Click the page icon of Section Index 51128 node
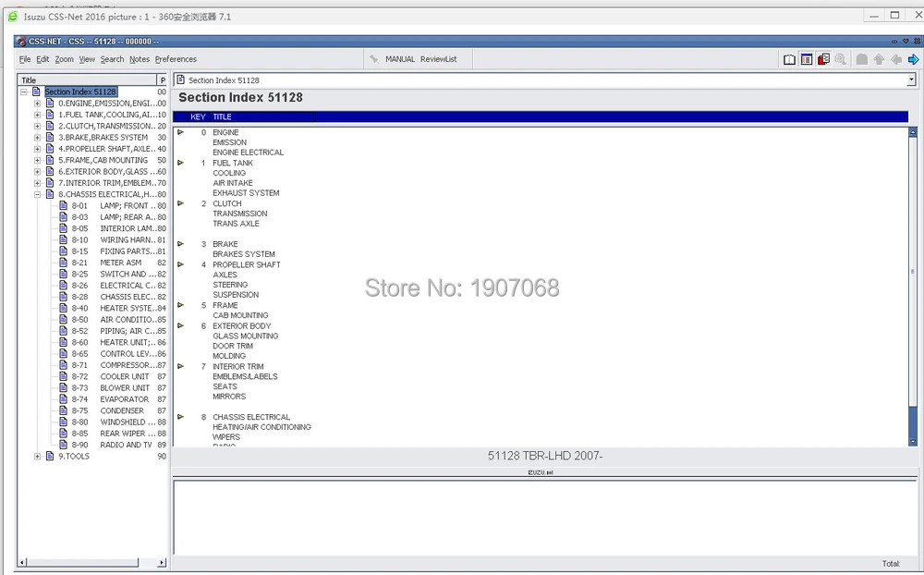 (x=37, y=92)
